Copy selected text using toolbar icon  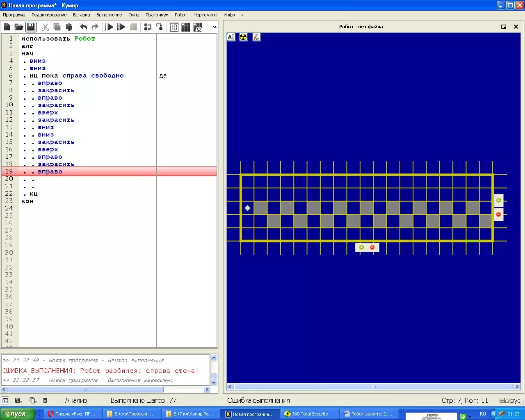coord(57,27)
